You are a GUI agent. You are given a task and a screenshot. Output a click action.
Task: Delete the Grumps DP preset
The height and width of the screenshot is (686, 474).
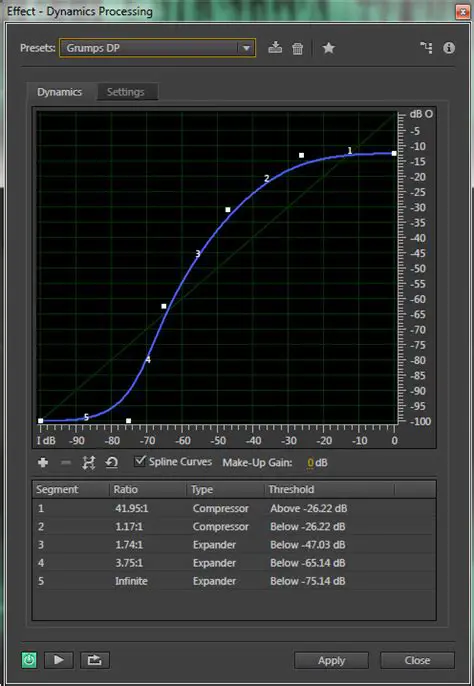(x=298, y=48)
